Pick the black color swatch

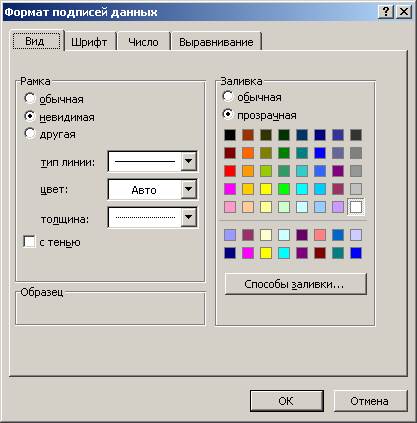click(230, 135)
